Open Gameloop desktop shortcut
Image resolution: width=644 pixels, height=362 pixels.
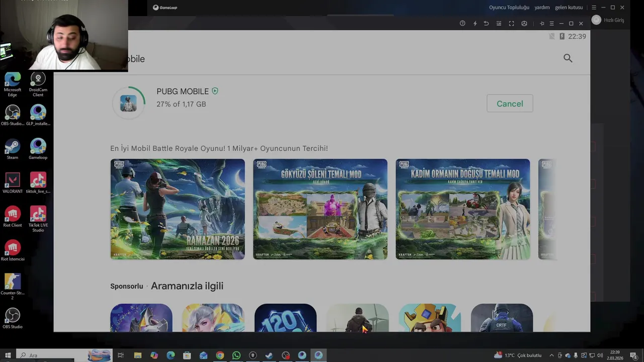(38, 149)
